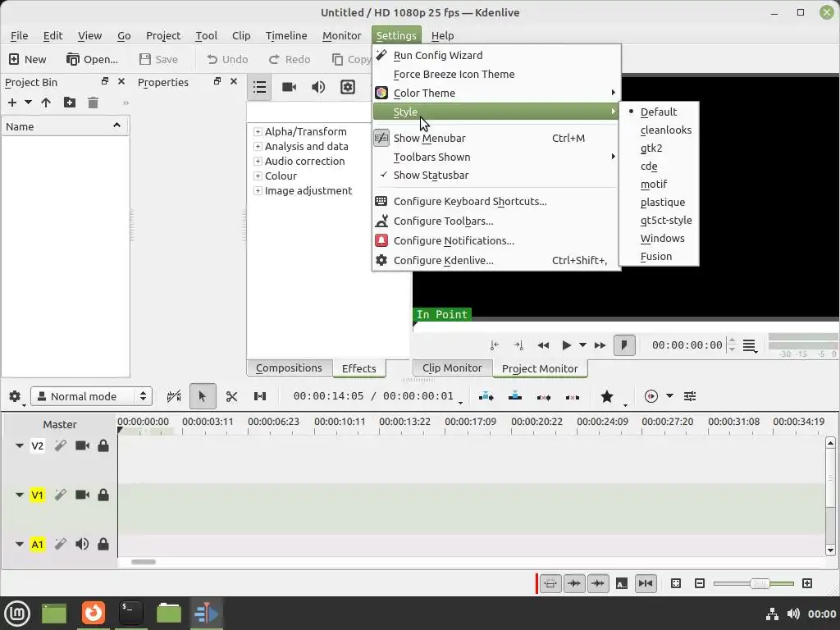The height and width of the screenshot is (630, 840).
Task: Toggle lock on track V2
Action: coord(103,445)
